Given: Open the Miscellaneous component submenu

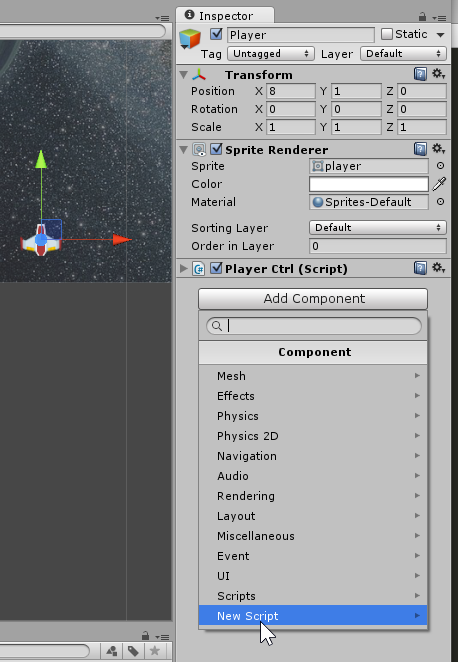Looking at the screenshot, I should (x=313, y=536).
